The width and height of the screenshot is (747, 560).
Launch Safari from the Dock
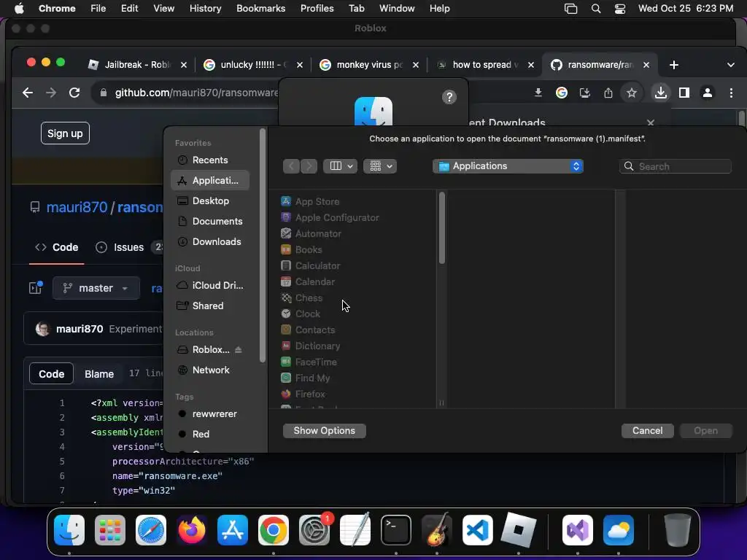click(151, 529)
